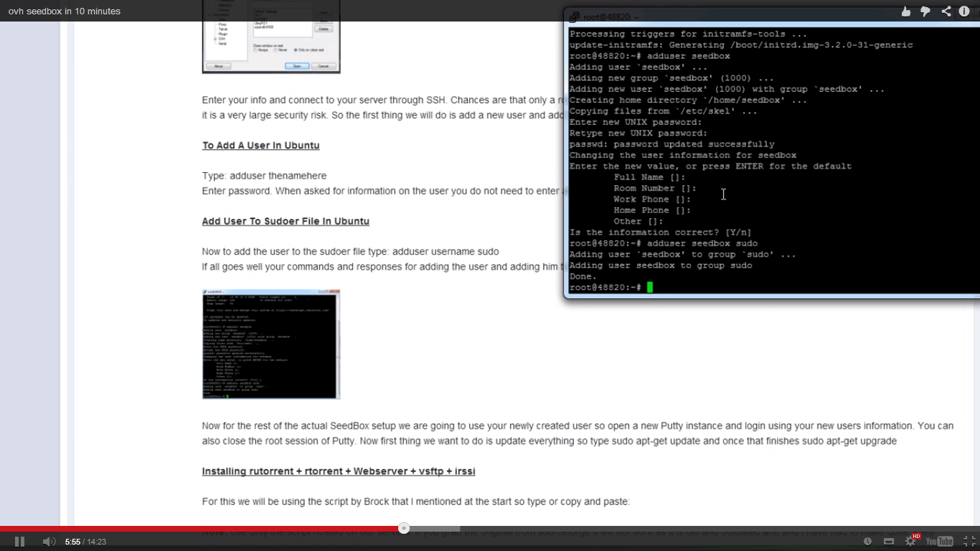Viewport: 980px width, 551px height.
Task: Toggle the player size theater button
Action: pos(890,542)
